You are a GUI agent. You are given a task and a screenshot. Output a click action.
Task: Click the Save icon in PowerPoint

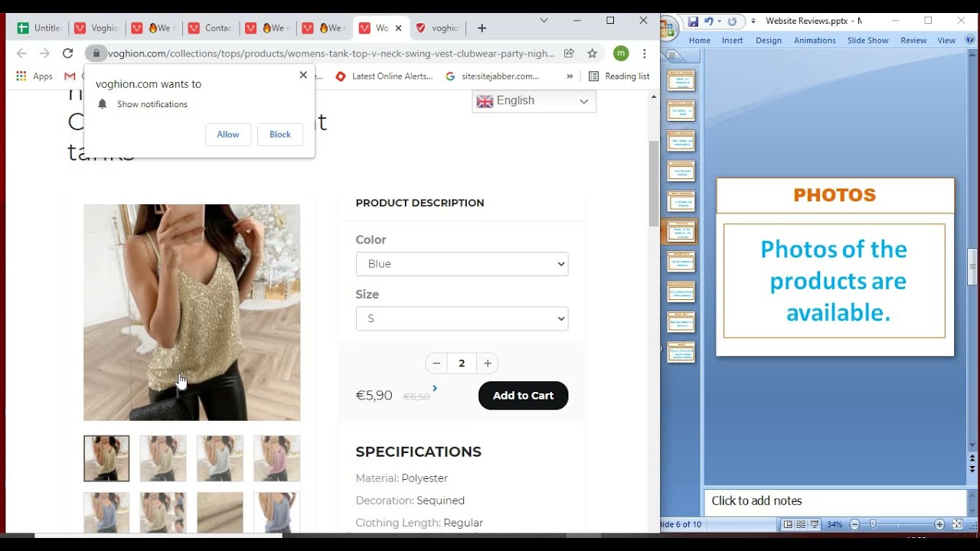(693, 21)
